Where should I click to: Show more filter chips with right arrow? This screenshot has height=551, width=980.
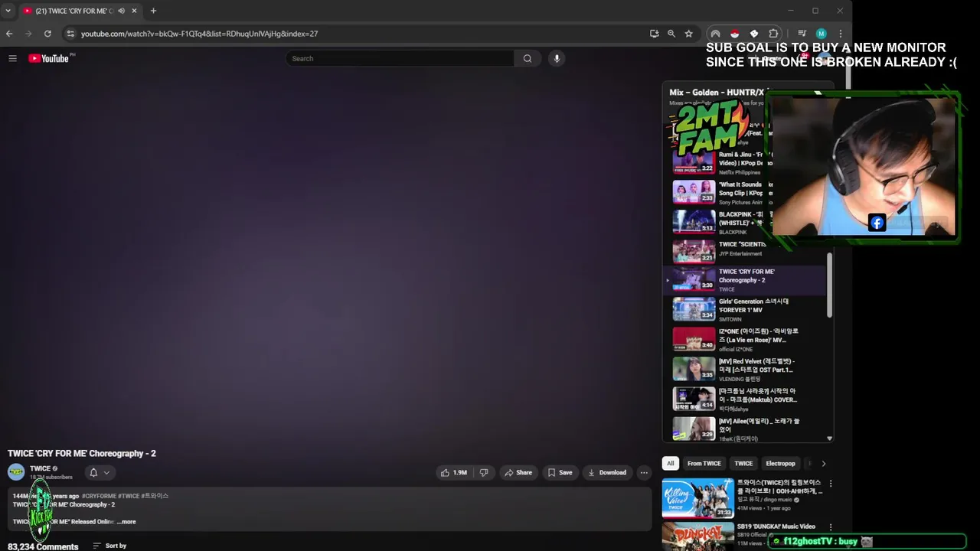(x=823, y=463)
